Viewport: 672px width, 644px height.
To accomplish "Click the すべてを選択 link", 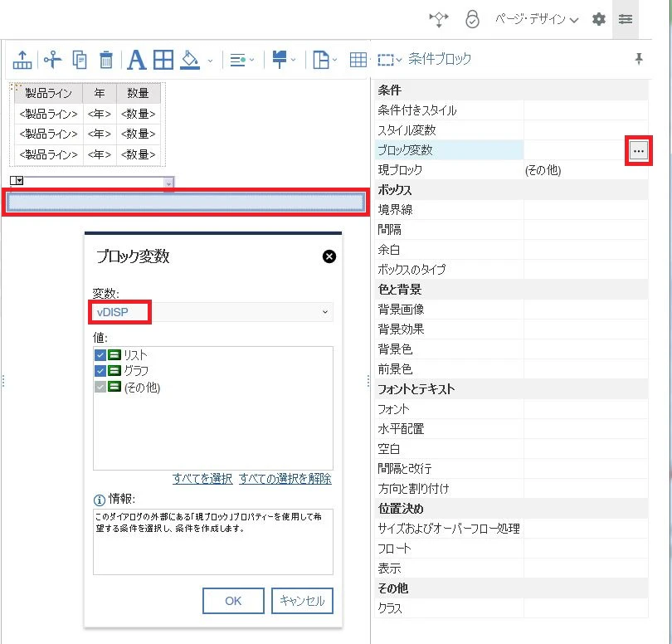I will point(202,479).
